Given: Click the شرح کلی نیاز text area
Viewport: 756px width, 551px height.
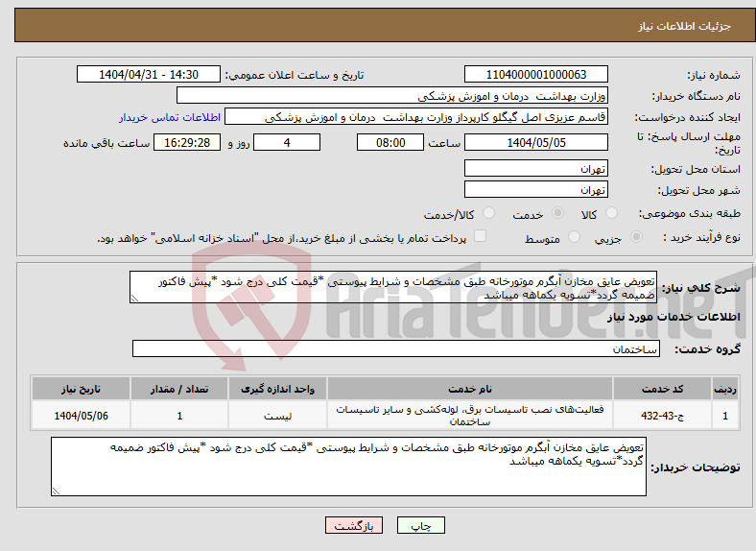Looking at the screenshot, I should (393, 287).
